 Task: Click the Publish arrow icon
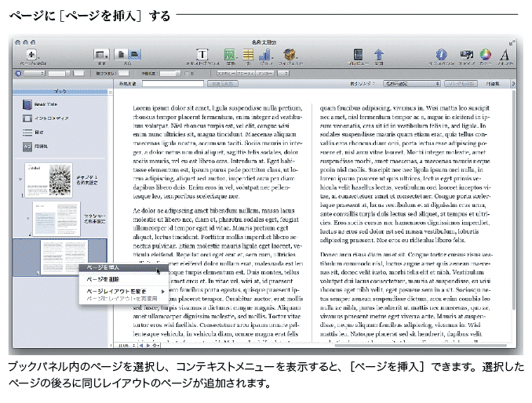379,55
